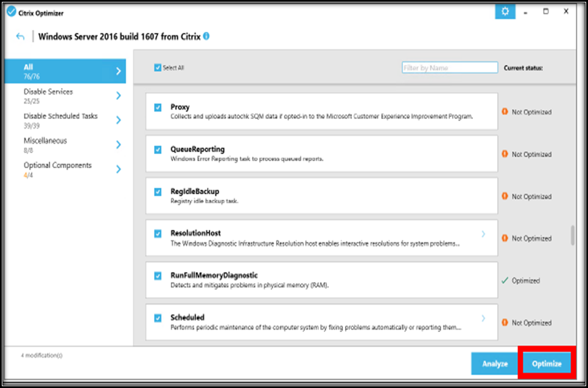
Task: Click green checkmark for RunFullMemoryDiagnostic status
Action: pos(504,281)
